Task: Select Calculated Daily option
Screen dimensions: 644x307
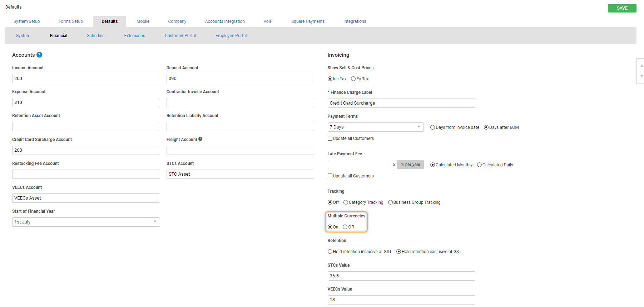Action: click(x=479, y=165)
